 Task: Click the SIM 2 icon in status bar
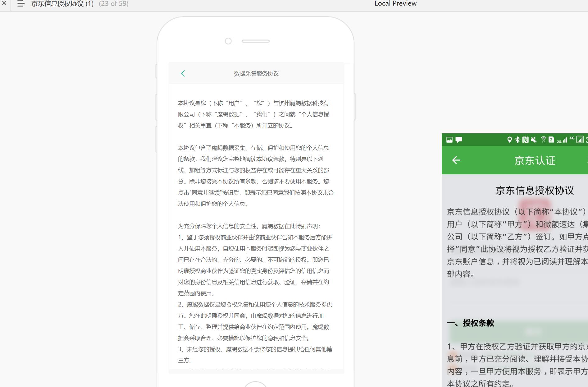551,140
